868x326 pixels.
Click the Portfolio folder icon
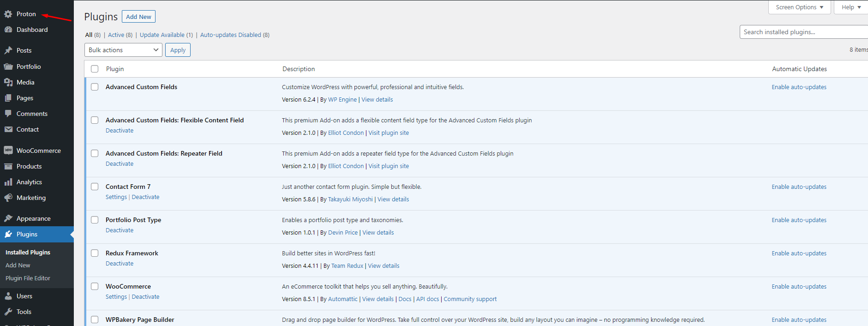click(x=8, y=66)
